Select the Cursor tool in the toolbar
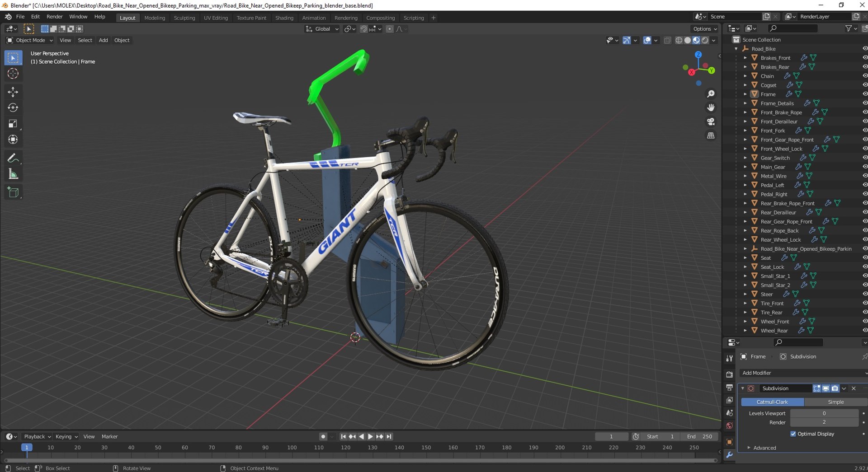The height and width of the screenshot is (472, 868). point(13,74)
